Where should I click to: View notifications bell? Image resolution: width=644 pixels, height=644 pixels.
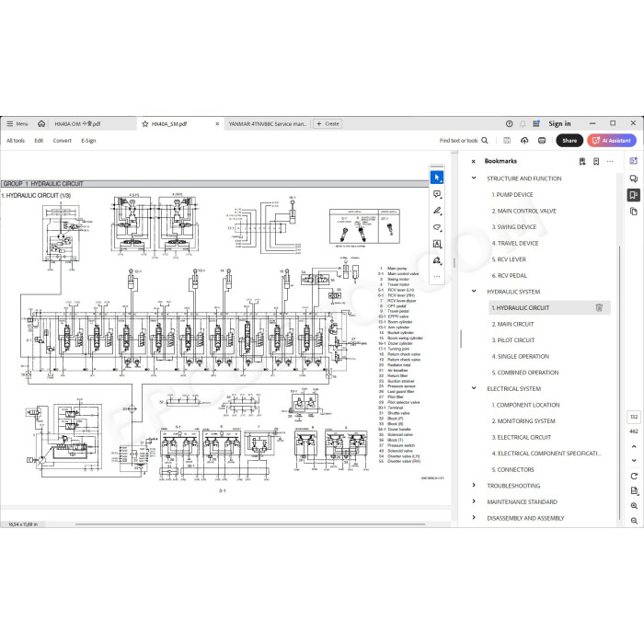[x=523, y=123]
